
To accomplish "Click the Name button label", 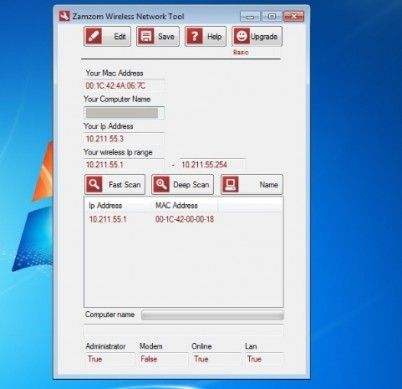I will [x=269, y=185].
